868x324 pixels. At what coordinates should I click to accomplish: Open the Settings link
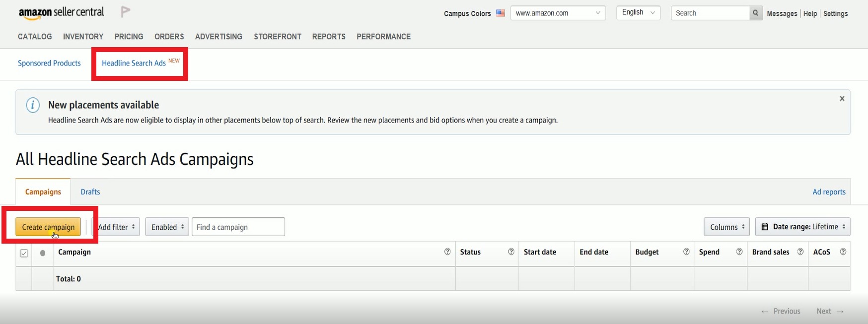click(x=835, y=13)
